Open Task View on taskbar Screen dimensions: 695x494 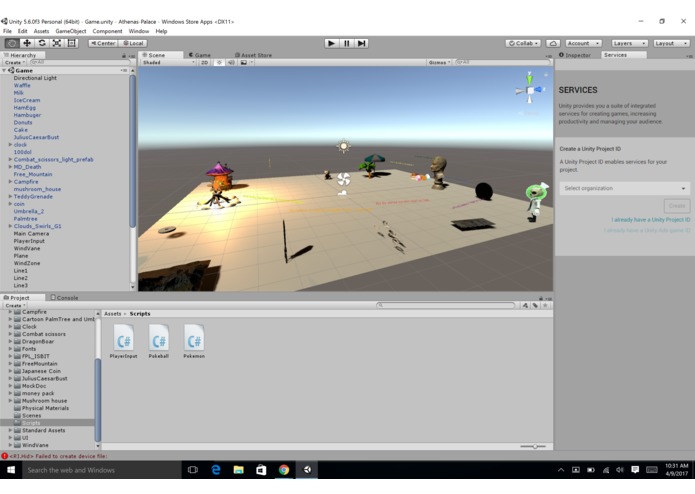click(x=192, y=470)
